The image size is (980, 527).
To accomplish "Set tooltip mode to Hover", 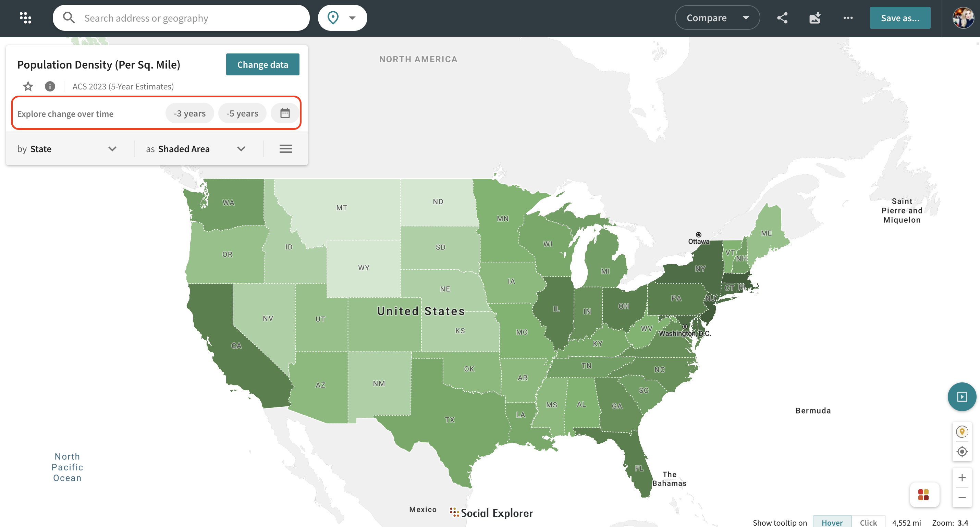I will 832,522.
